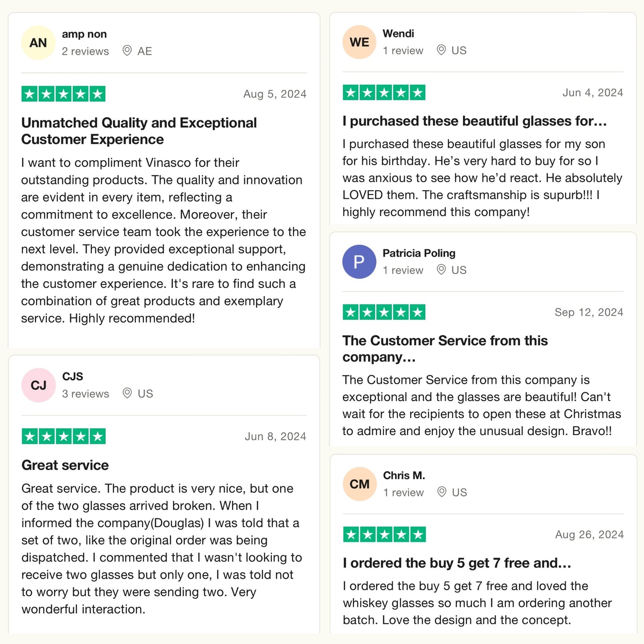Screen dimensions: 644x644
Task: Click the CM avatar for Chris M.
Action: click(x=360, y=484)
